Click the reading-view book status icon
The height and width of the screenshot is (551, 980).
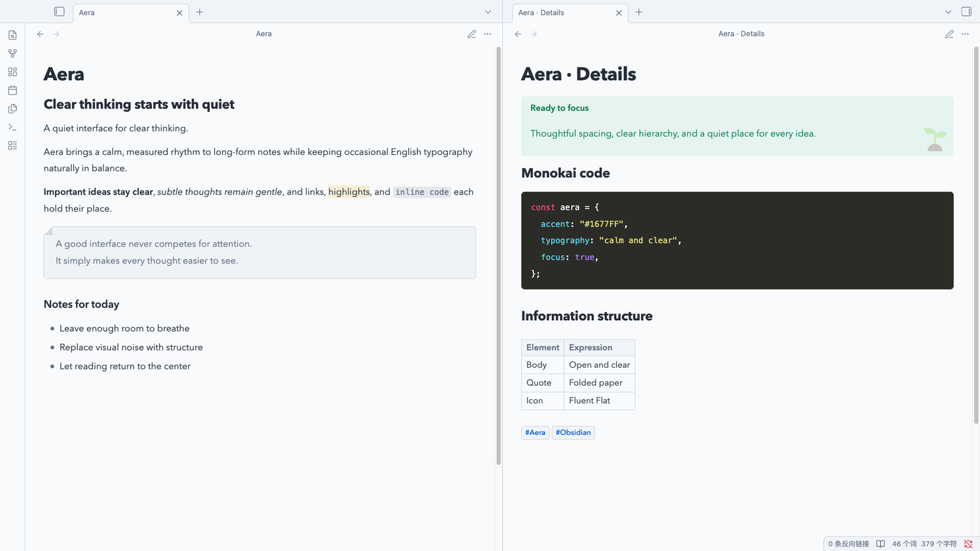[880, 544]
